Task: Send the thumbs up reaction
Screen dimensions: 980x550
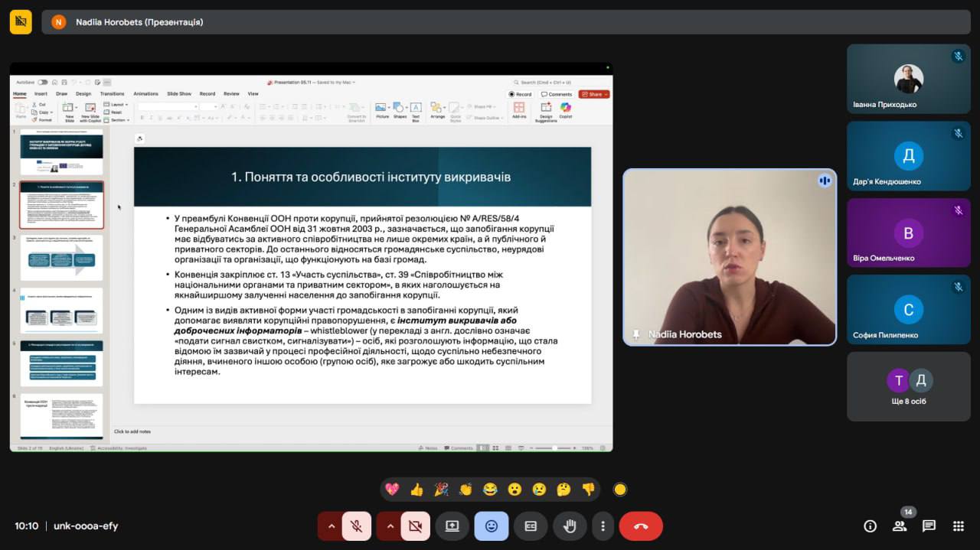Action: click(416, 490)
